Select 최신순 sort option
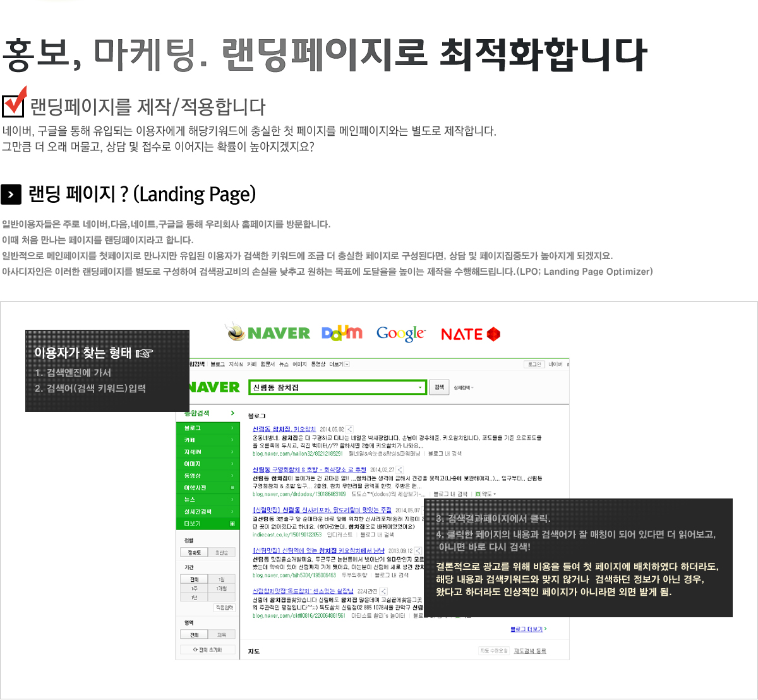The image size is (758, 700). click(x=222, y=553)
